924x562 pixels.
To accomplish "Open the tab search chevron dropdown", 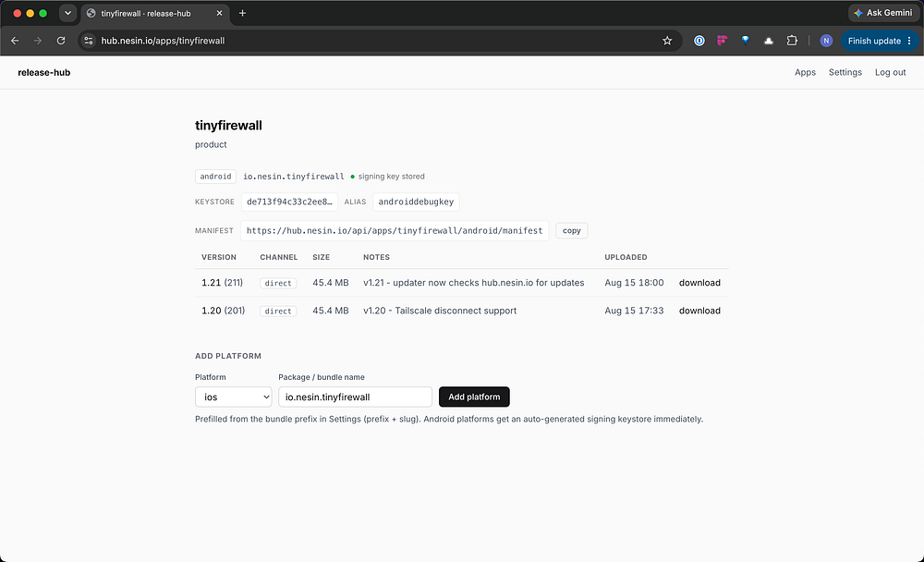I will pos(67,13).
